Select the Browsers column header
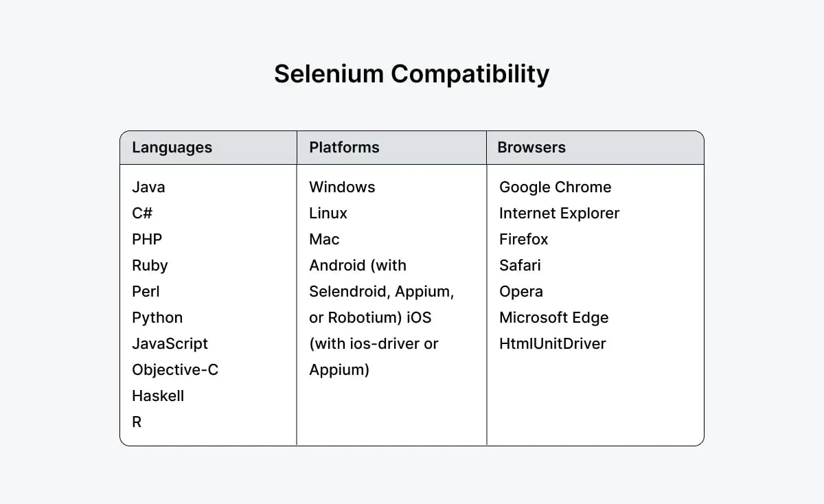 531,148
